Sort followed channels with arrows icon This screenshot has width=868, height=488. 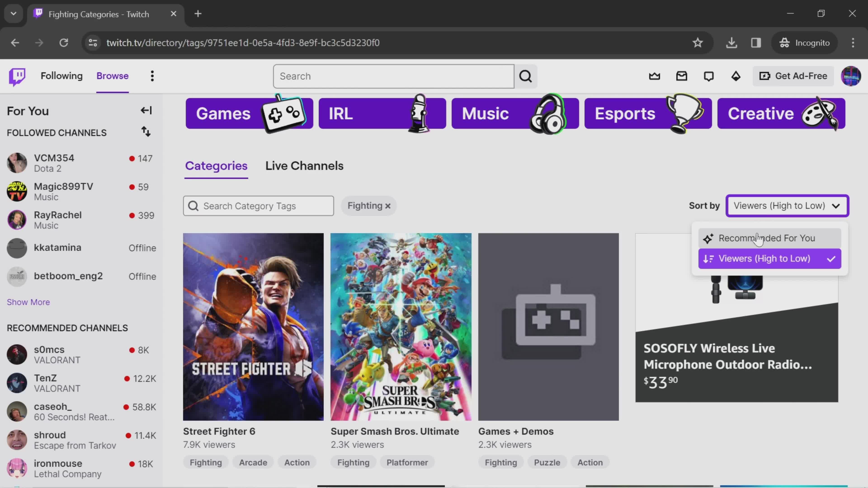click(x=146, y=132)
